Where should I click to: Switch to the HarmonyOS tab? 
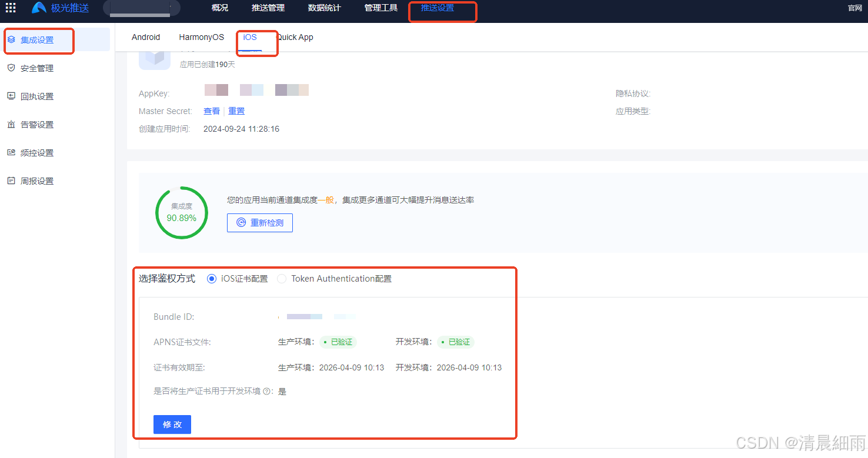click(x=202, y=37)
